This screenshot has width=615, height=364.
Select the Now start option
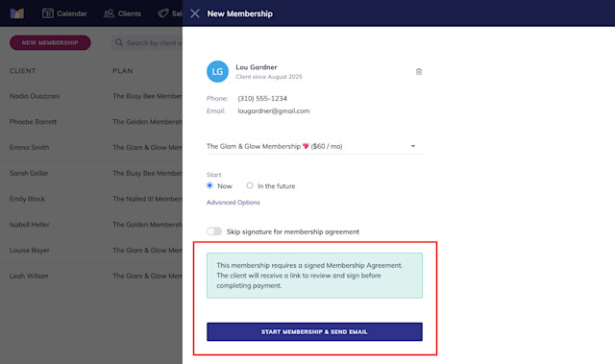209,185
